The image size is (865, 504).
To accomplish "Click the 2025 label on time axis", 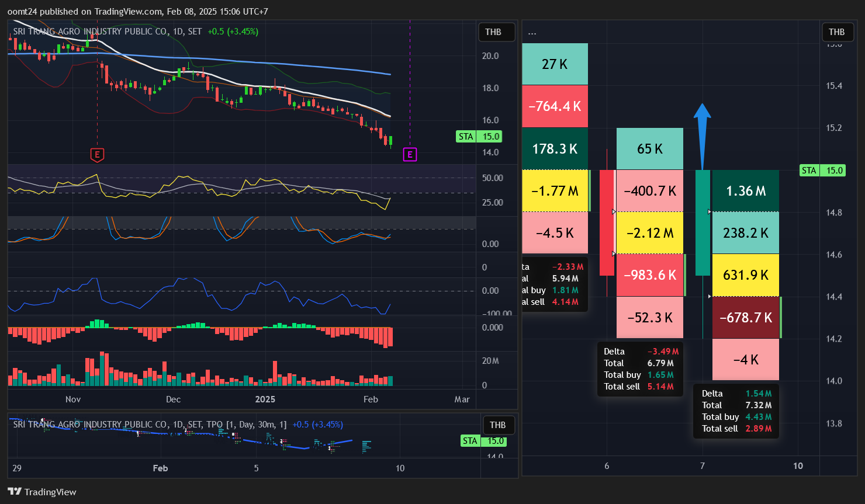I will click(265, 399).
